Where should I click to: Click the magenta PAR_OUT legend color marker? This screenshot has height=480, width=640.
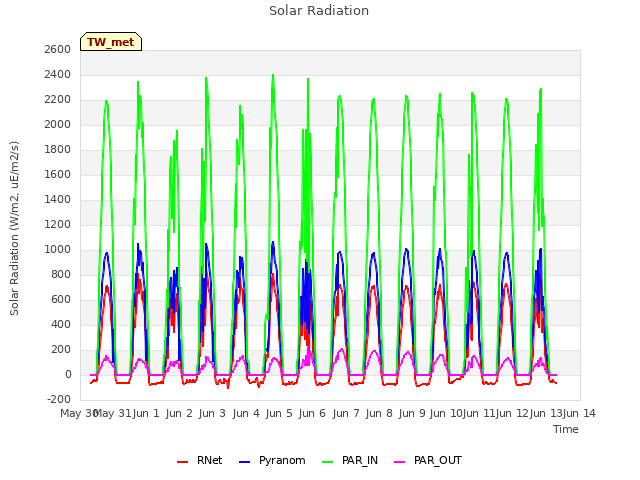pos(400,462)
